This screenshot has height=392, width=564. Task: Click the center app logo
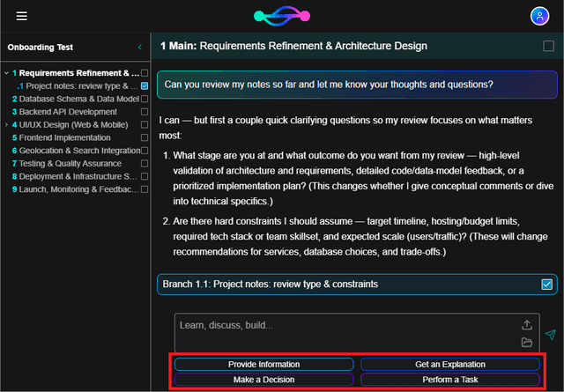coord(282,16)
